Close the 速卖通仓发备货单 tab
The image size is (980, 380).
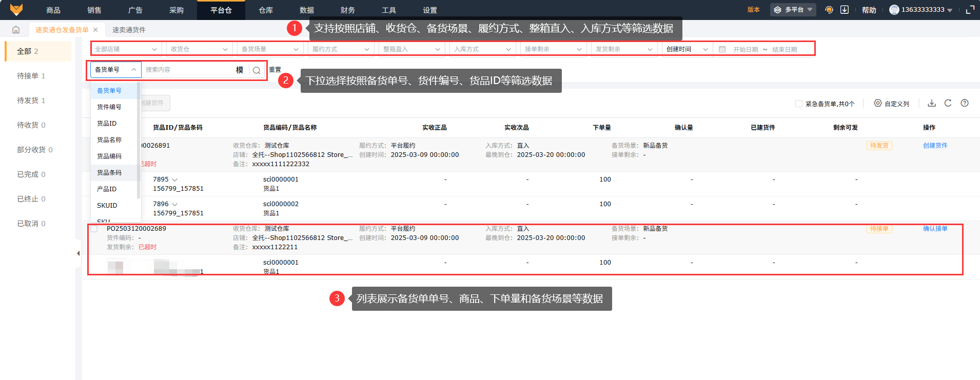coord(95,30)
